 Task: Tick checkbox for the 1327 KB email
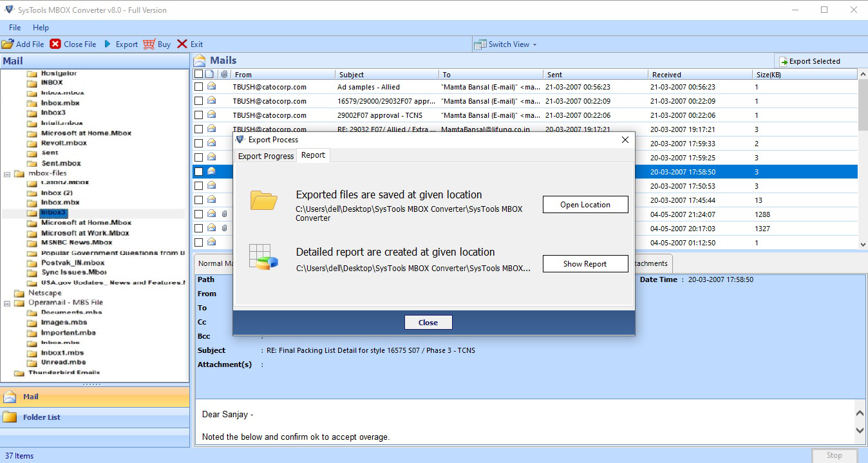[199, 228]
